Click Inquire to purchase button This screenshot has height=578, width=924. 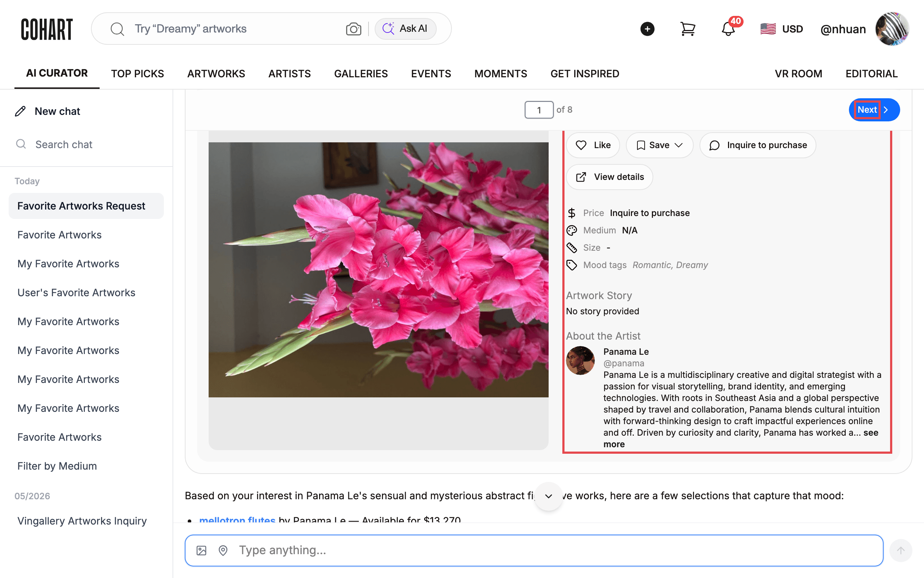(758, 145)
